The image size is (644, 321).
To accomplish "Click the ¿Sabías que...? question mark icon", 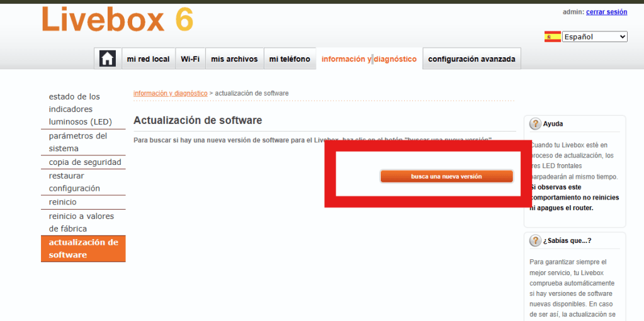I will (x=535, y=240).
